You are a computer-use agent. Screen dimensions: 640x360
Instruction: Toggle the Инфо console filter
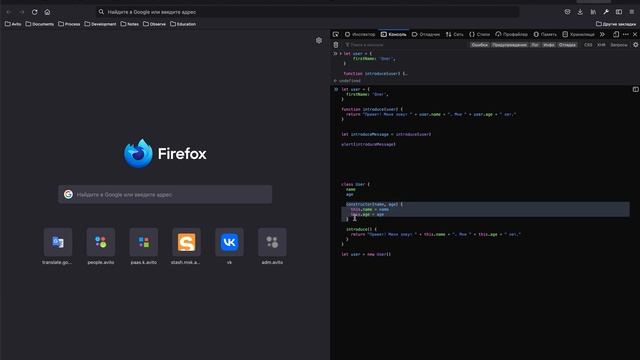[x=549, y=45]
